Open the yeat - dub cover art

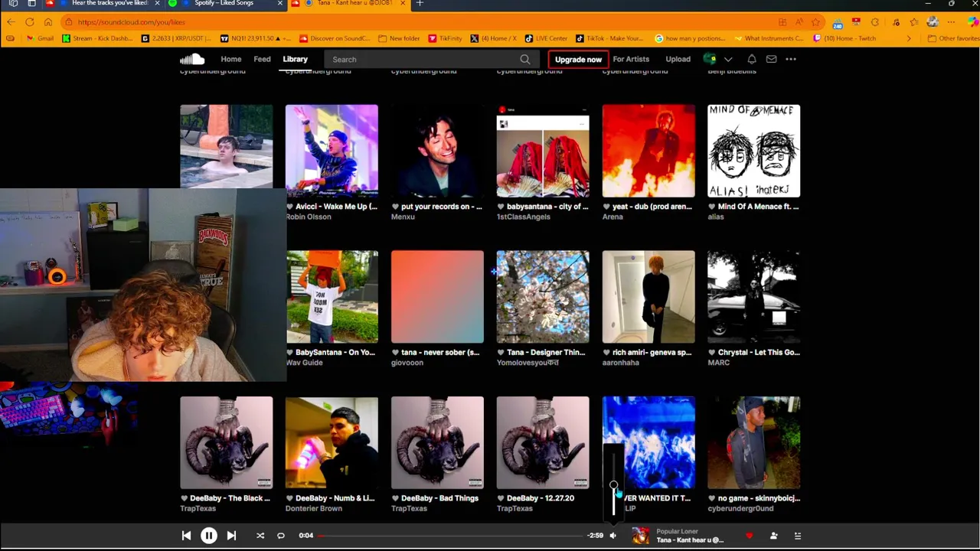pyautogui.click(x=648, y=151)
